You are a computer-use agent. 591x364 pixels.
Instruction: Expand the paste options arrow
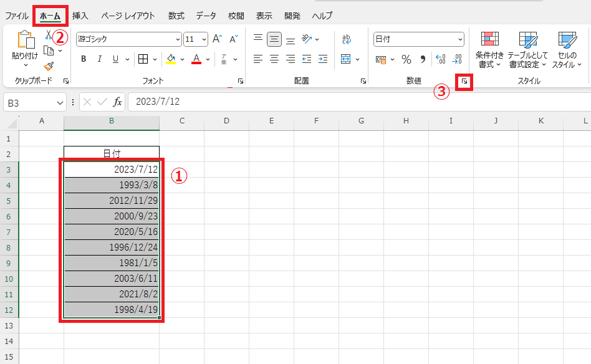[26, 65]
